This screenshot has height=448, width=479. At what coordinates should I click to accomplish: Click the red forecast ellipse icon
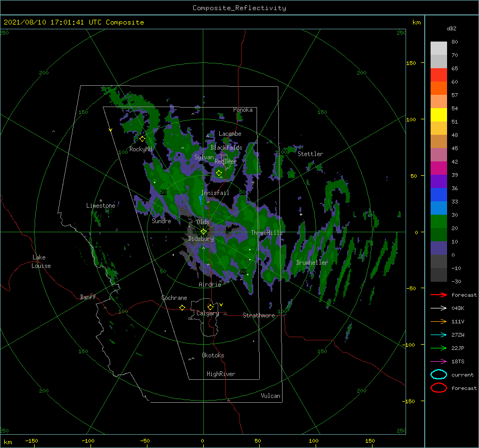point(439,388)
